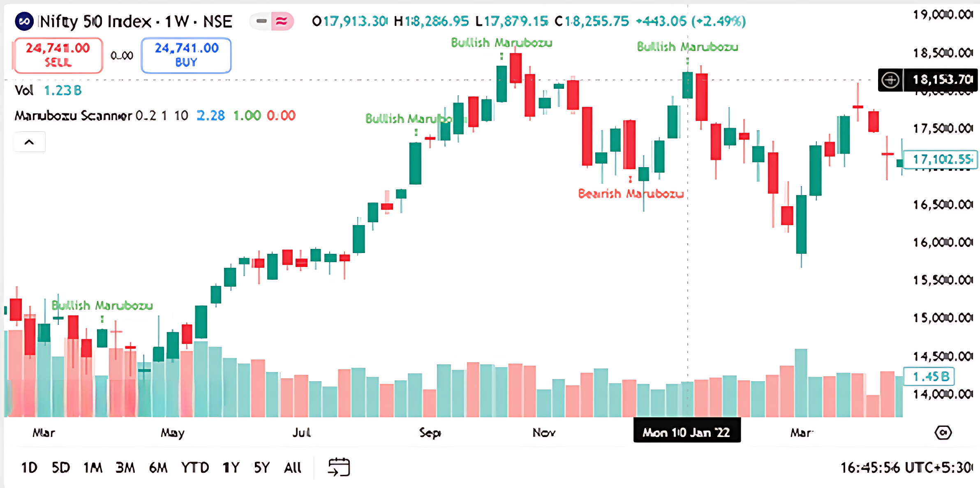This screenshot has height=488, width=980.
Task: Select the All timeframe
Action: [x=293, y=467]
